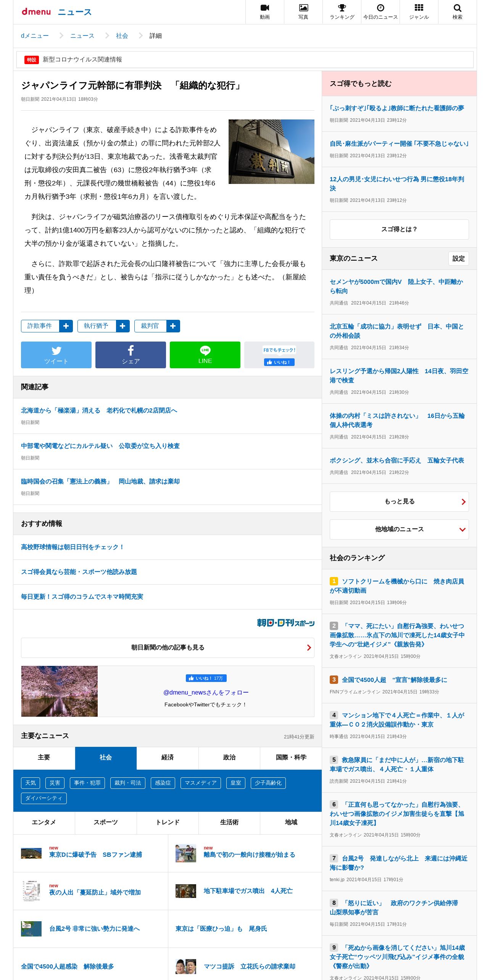Click スゴ得とは？ button

pyautogui.click(x=399, y=229)
